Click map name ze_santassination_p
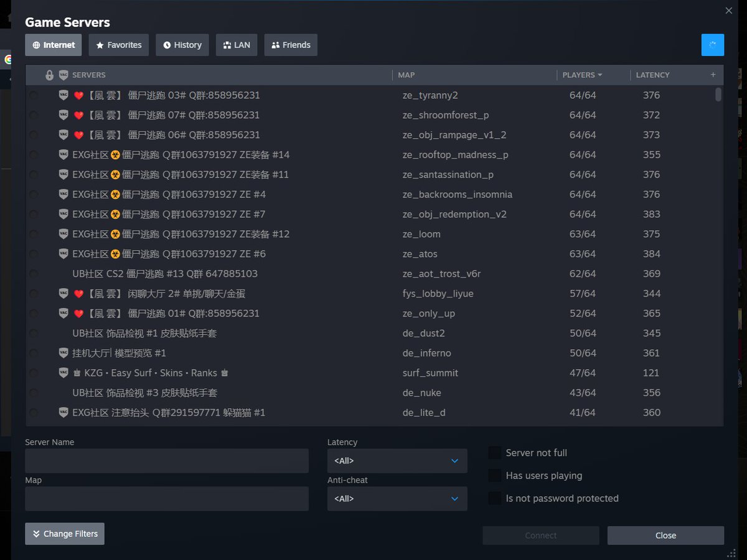The height and width of the screenshot is (560, 747). click(448, 175)
